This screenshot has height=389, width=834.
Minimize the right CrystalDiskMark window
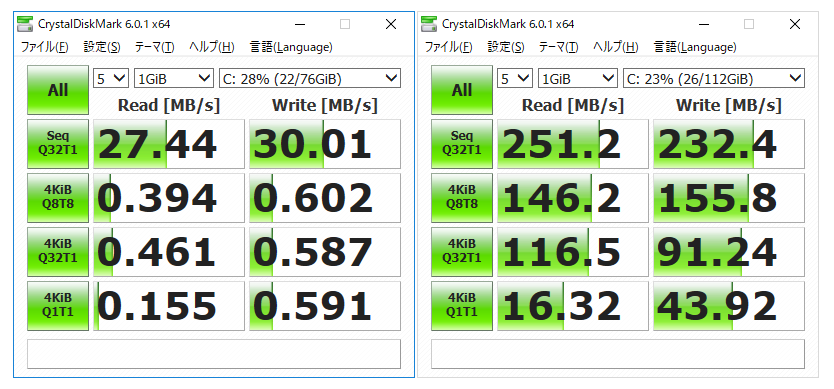(x=704, y=24)
